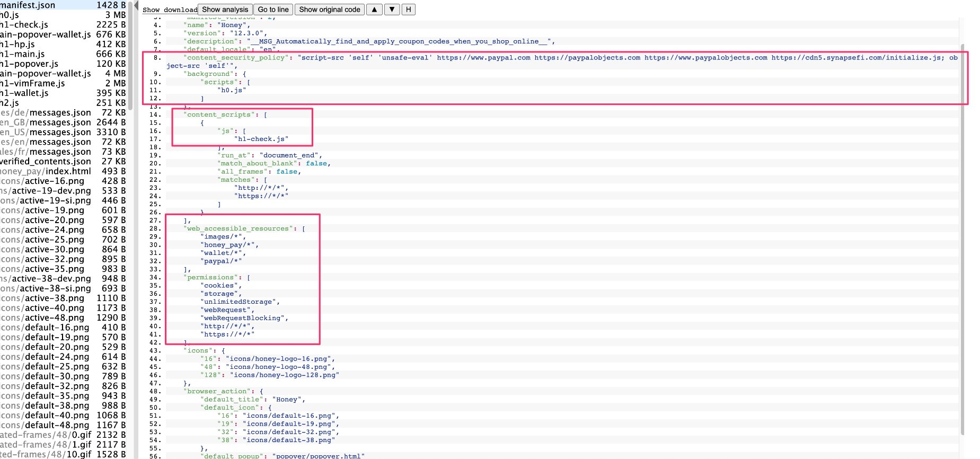Open animated frames 0.gif file

point(63,435)
